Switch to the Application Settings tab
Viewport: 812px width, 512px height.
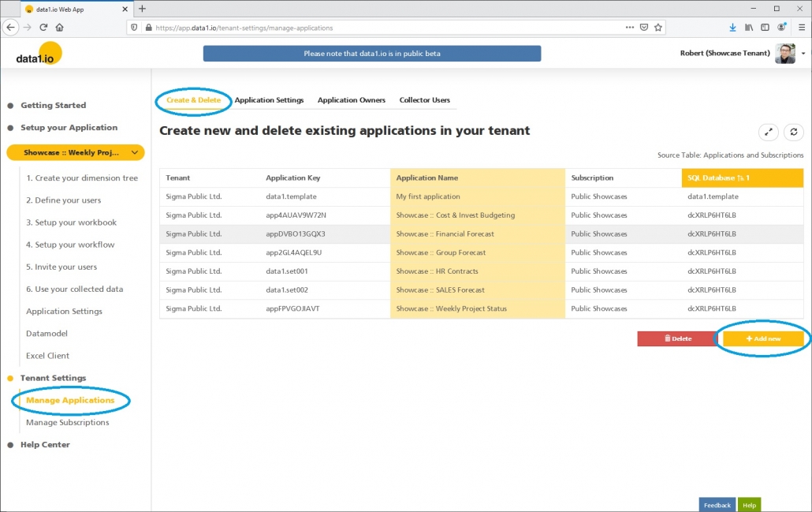click(x=269, y=100)
